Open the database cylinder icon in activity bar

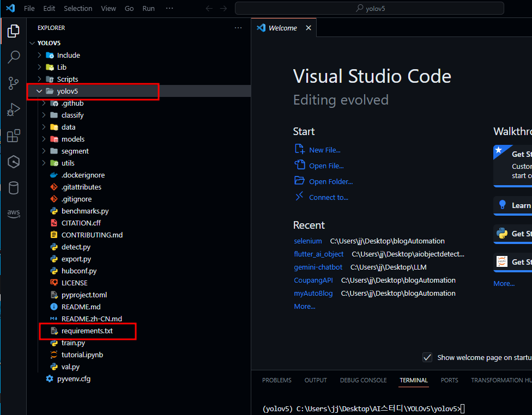click(x=13, y=188)
